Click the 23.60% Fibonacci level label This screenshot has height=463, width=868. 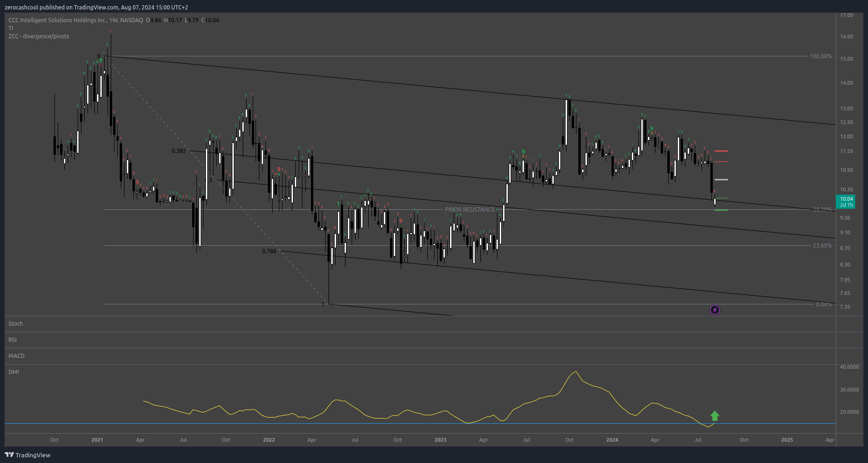click(822, 246)
